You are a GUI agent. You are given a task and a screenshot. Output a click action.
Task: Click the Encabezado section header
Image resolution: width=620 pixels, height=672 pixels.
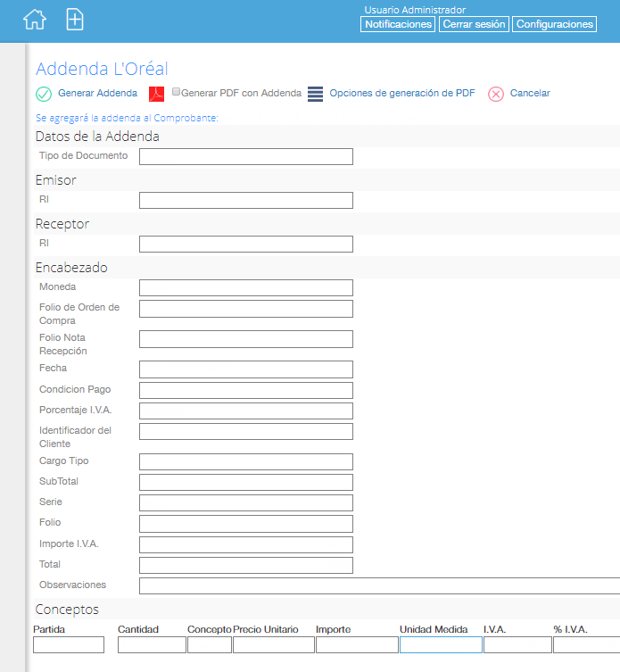click(x=71, y=268)
